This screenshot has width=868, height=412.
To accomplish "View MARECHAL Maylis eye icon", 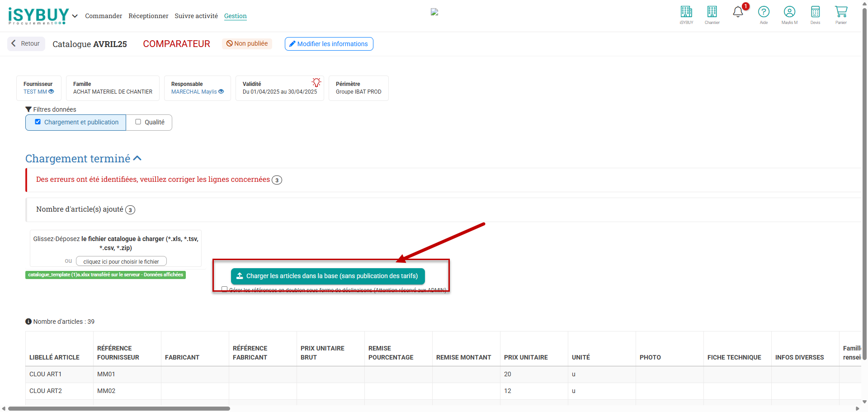I will coord(221,91).
